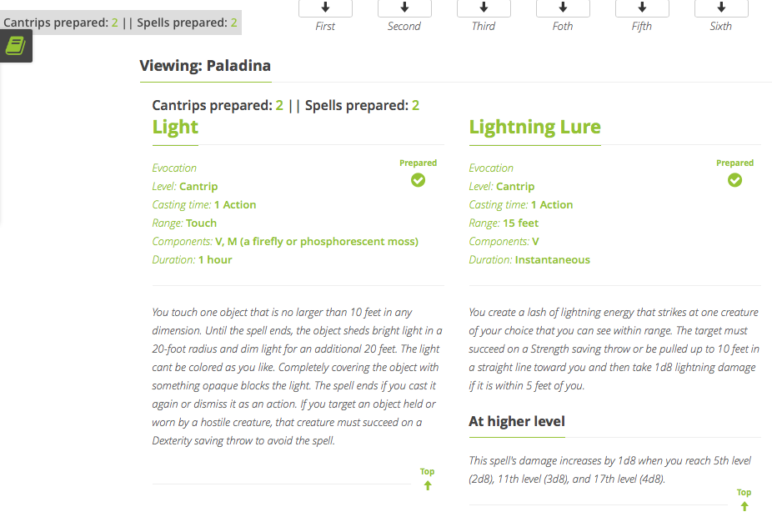Click the up arrow under Light spell
Image resolution: width=772 pixels, height=532 pixels.
pyautogui.click(x=428, y=485)
